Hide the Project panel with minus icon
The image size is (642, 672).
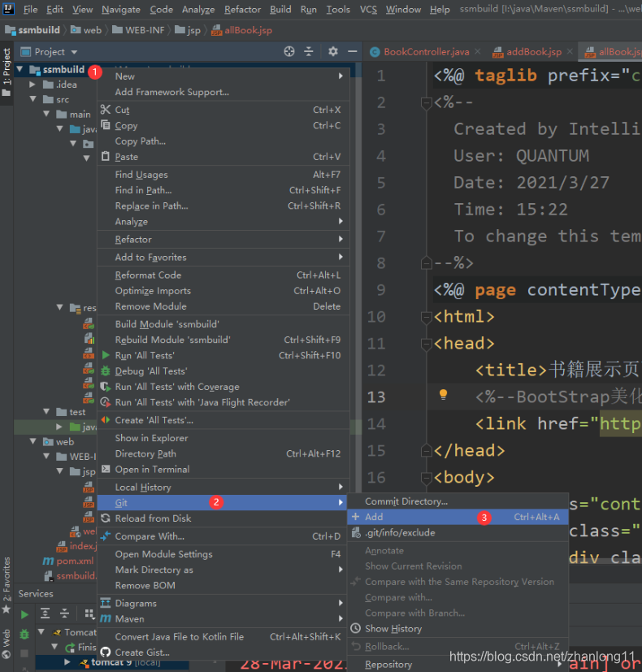[x=352, y=51]
